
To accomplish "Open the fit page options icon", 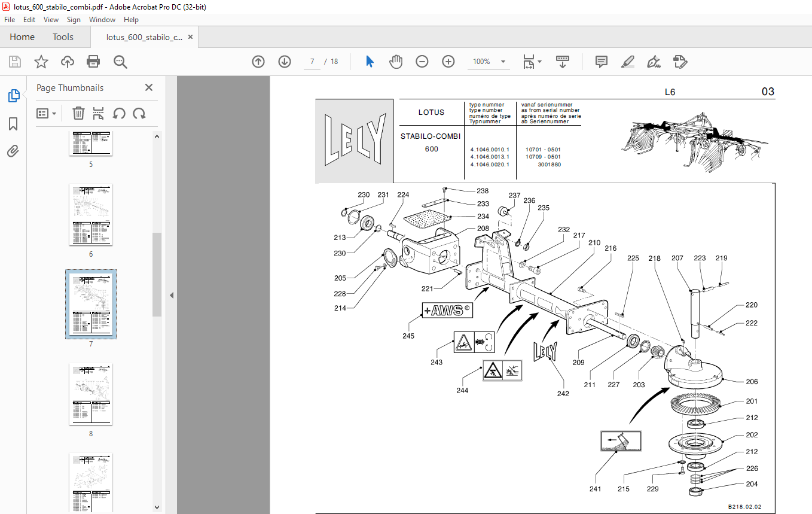I will click(x=532, y=62).
